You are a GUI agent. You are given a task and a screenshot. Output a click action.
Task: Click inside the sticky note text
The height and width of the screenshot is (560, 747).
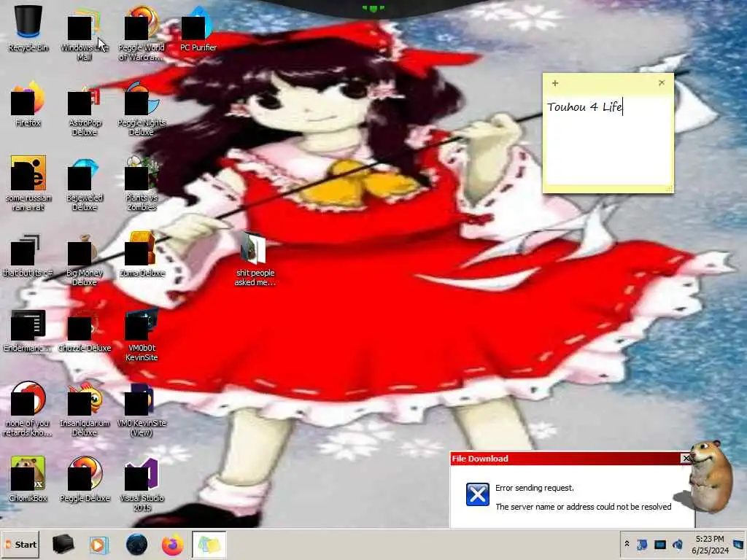point(608,141)
